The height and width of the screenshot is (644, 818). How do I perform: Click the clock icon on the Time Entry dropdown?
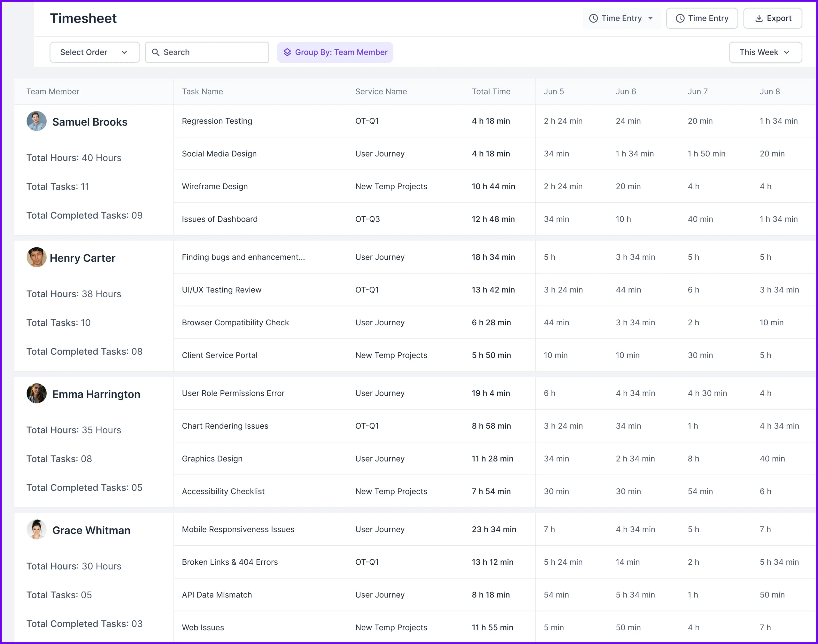(593, 18)
